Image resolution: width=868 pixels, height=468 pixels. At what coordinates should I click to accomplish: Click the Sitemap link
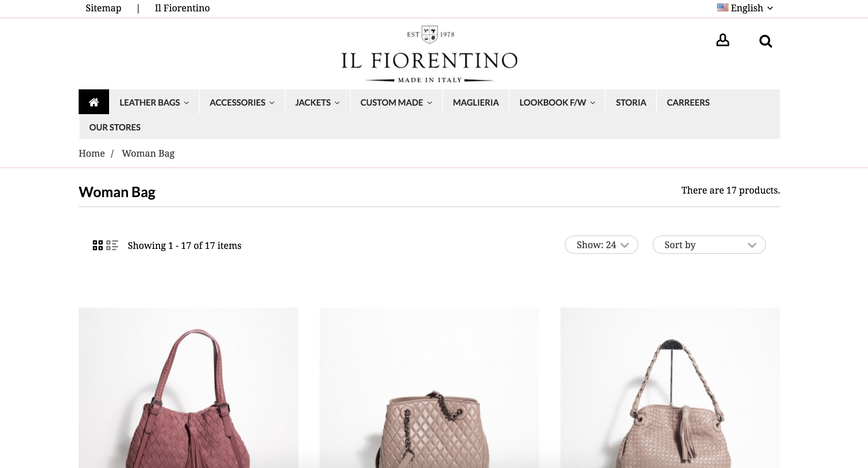coord(103,8)
